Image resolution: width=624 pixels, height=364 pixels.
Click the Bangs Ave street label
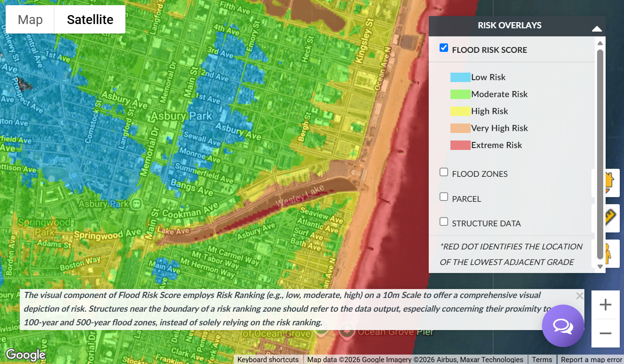point(192,187)
